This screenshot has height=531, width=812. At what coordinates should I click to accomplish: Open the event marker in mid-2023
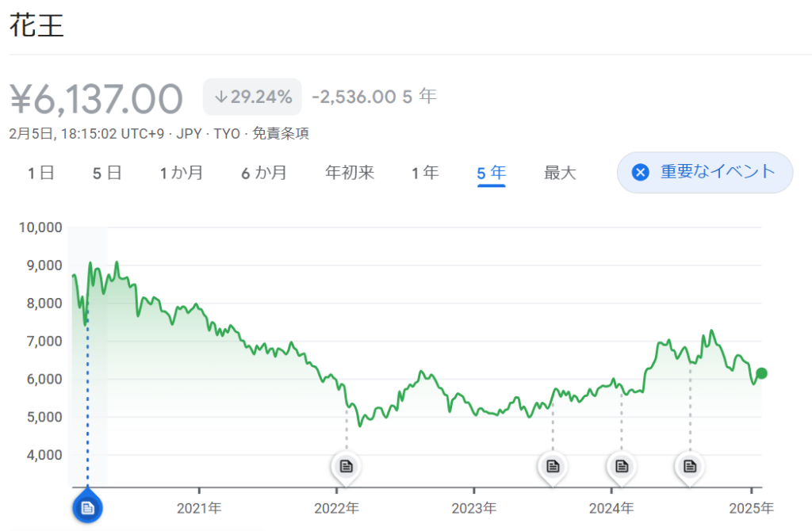click(x=553, y=466)
